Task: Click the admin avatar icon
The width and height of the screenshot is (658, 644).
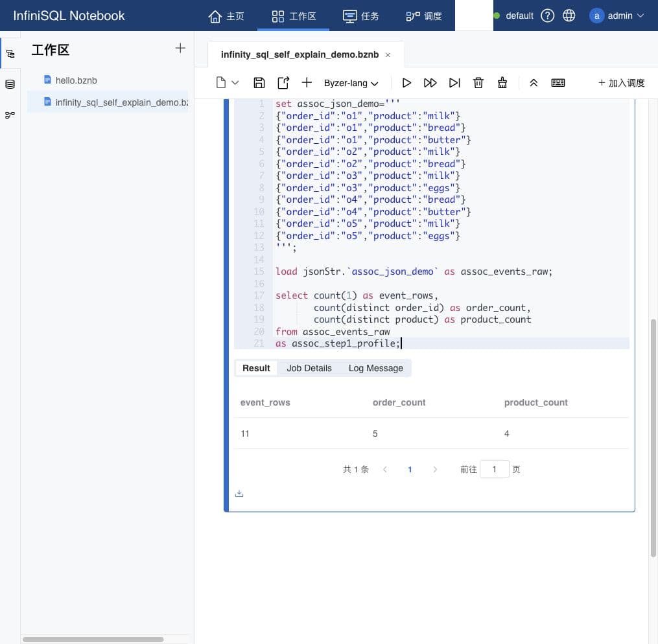Action: tap(596, 16)
